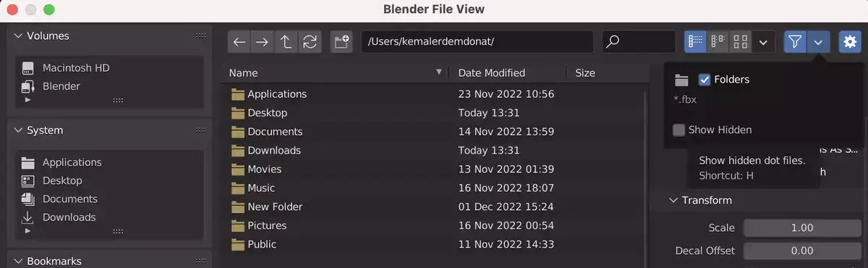This screenshot has height=268, width=868.
Task: Open the display settings dropdown arrow
Action: tap(763, 42)
